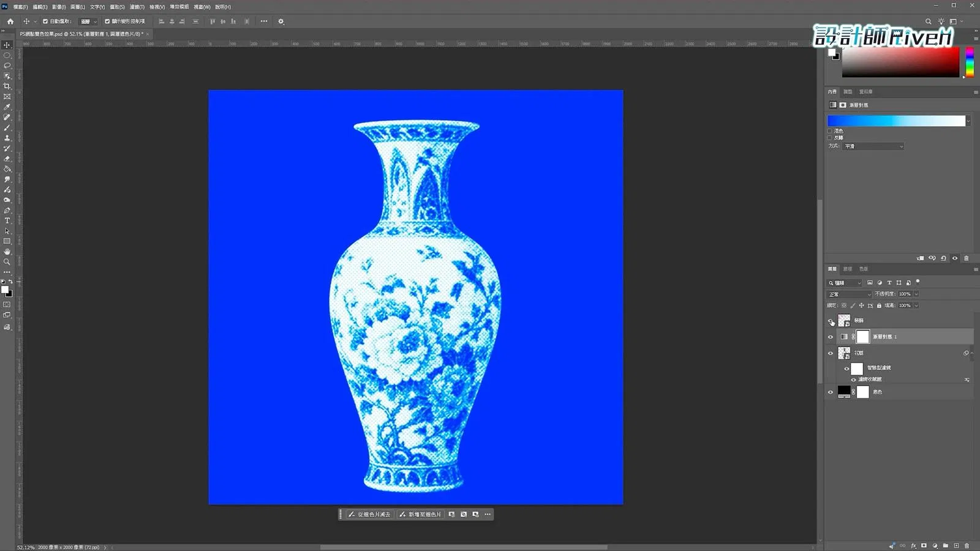Toggle the 自動選取 checkbox

45,21
